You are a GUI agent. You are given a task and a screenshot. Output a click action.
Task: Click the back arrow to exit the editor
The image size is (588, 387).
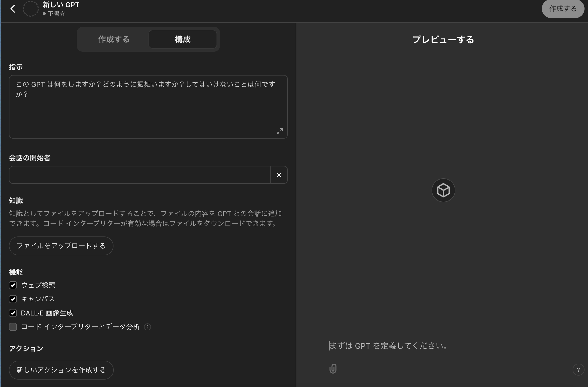coord(13,8)
